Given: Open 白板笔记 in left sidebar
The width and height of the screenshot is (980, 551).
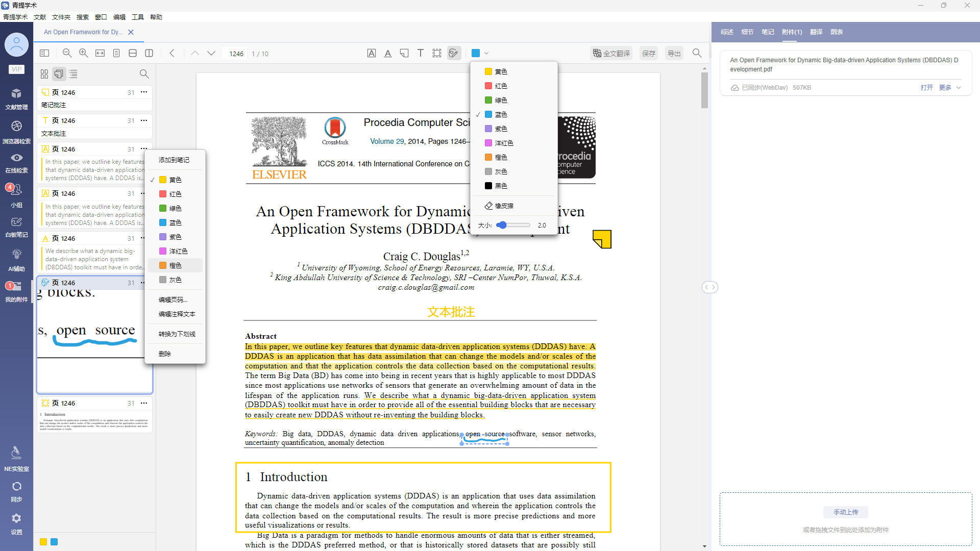Looking at the screenshot, I should point(16,227).
